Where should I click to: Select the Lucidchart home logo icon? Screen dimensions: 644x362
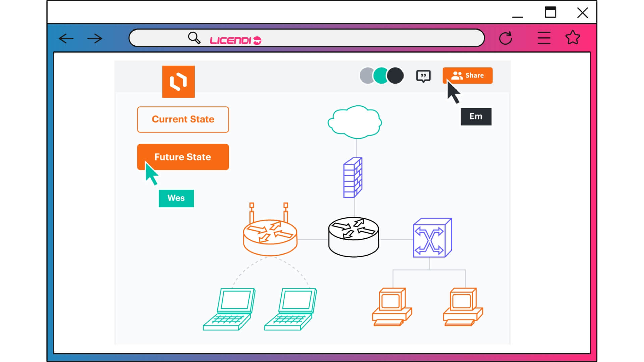[178, 81]
